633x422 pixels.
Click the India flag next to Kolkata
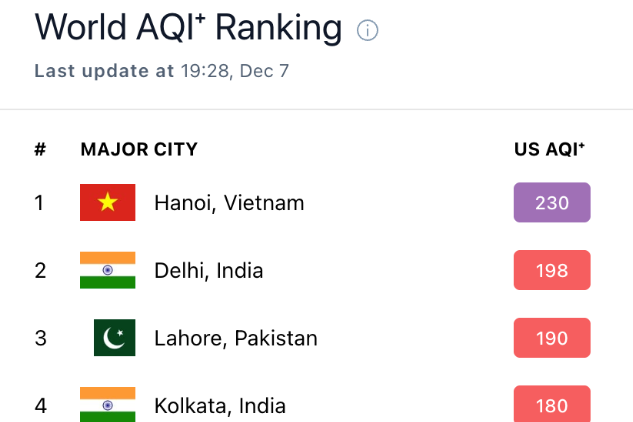(107, 404)
